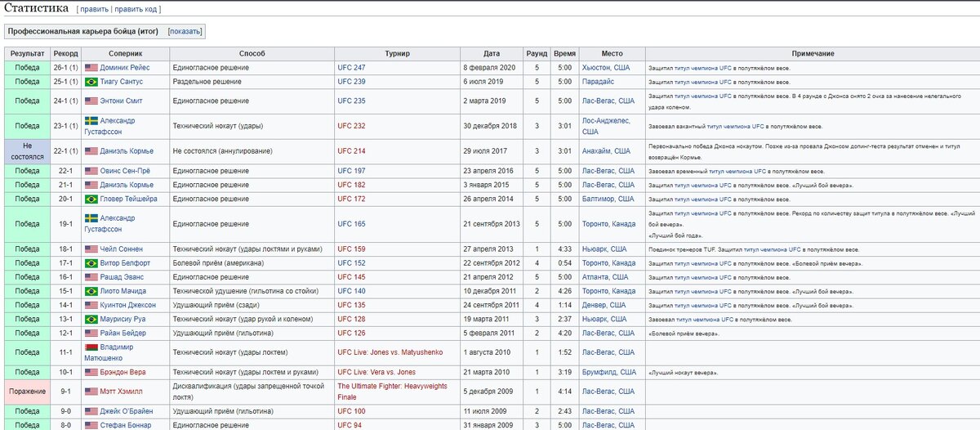The image size is (980, 430).
Task: Click the US flag beside Джейк О'Брайен
Action: (x=91, y=411)
